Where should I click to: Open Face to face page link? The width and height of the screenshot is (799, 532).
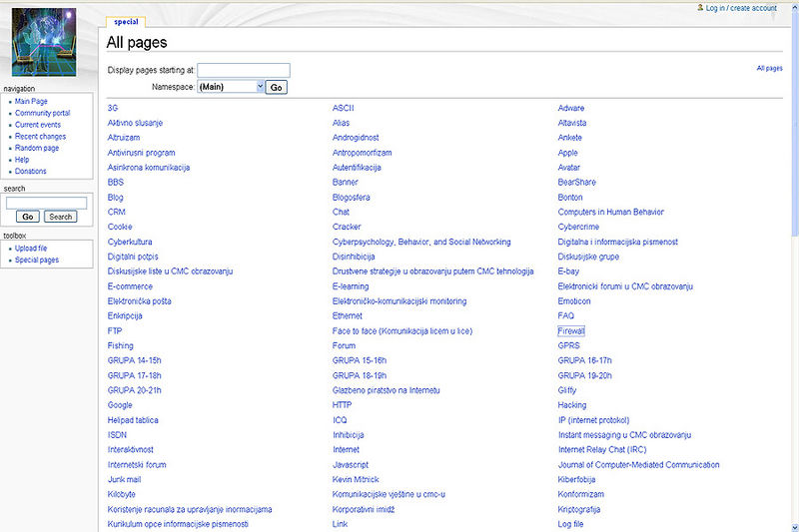[x=402, y=331]
